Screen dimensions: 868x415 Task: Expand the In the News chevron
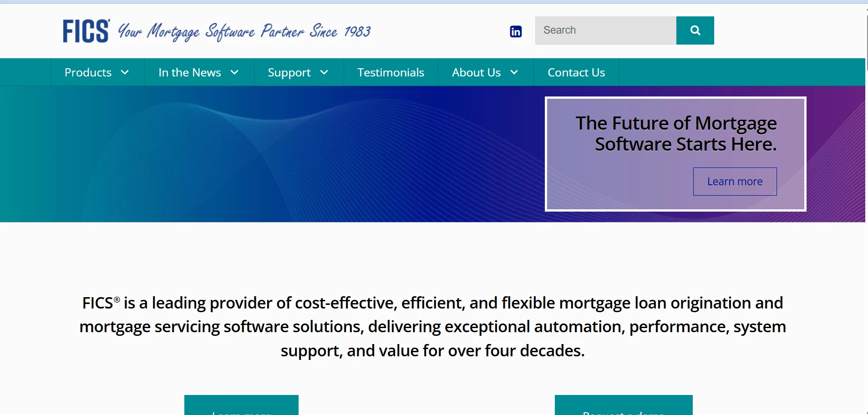234,72
